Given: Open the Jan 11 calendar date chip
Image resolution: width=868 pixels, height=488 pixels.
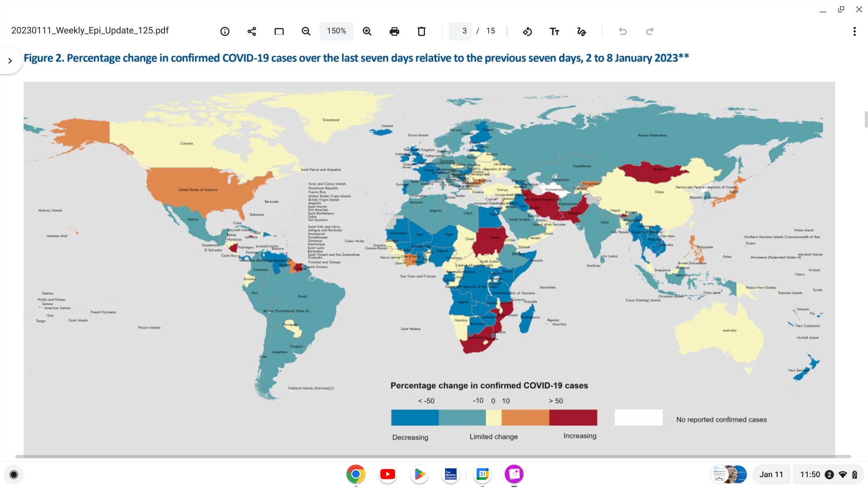Looking at the screenshot, I should pos(771,474).
